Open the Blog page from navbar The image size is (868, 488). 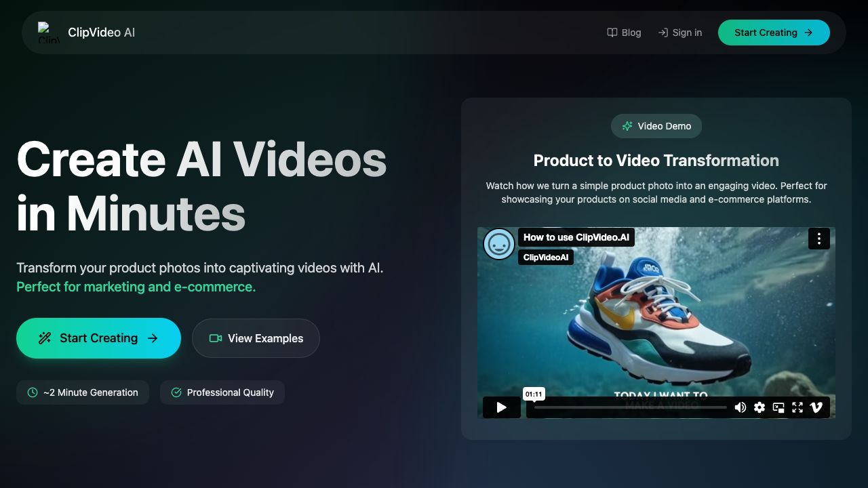pos(624,33)
